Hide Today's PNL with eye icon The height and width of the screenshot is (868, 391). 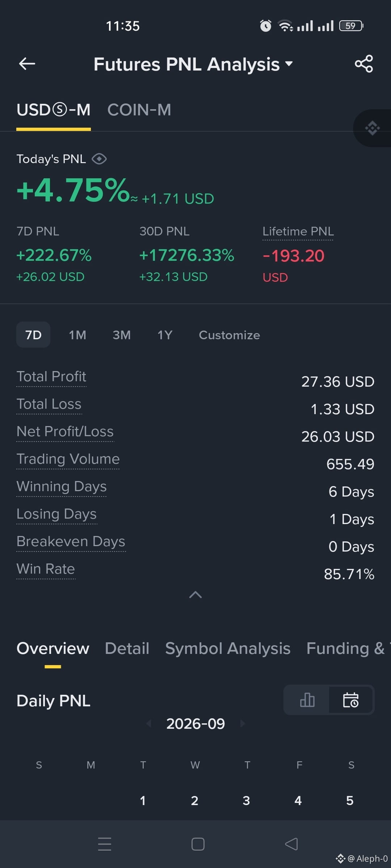[x=99, y=159]
